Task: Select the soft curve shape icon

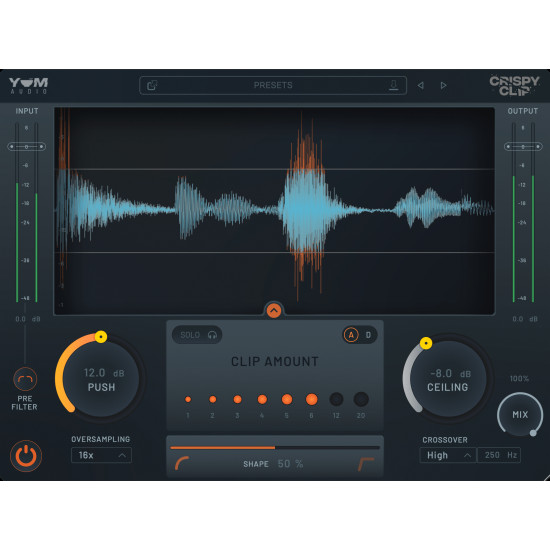Action: click(182, 463)
